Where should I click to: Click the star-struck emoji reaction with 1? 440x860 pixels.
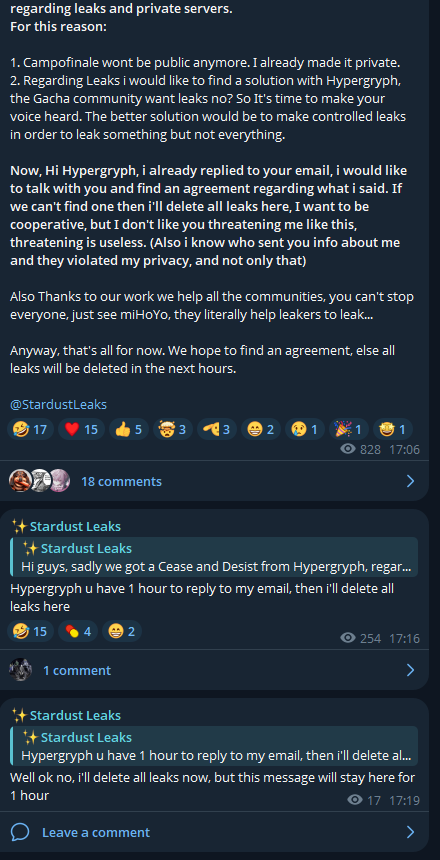click(x=393, y=429)
